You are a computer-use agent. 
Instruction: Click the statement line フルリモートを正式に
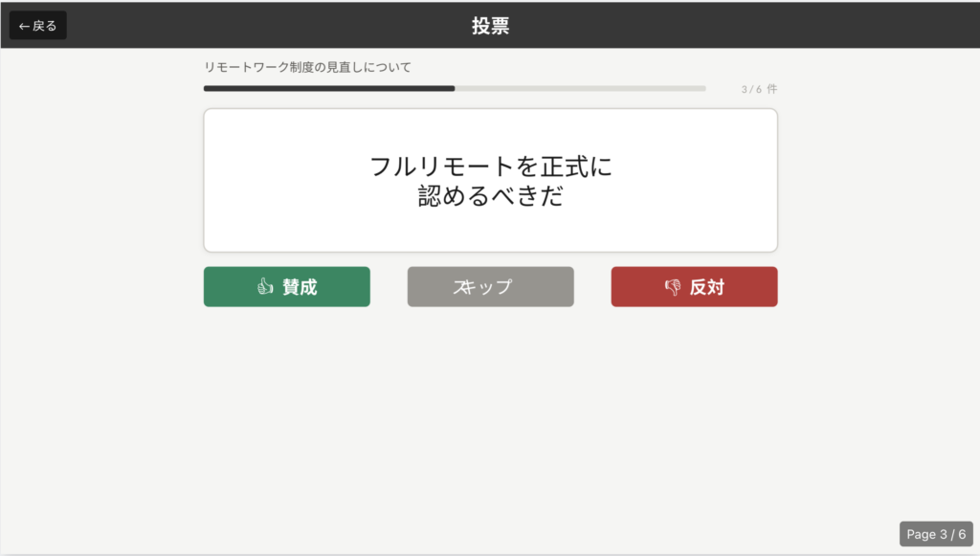490,167
